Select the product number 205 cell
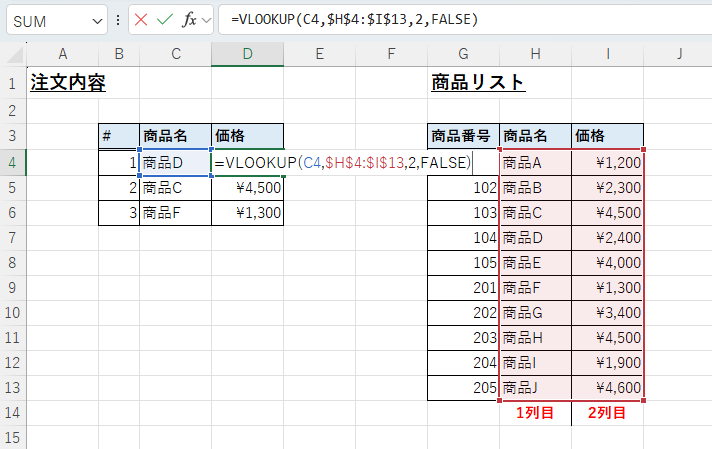Image resolution: width=712 pixels, height=449 pixels. click(463, 387)
